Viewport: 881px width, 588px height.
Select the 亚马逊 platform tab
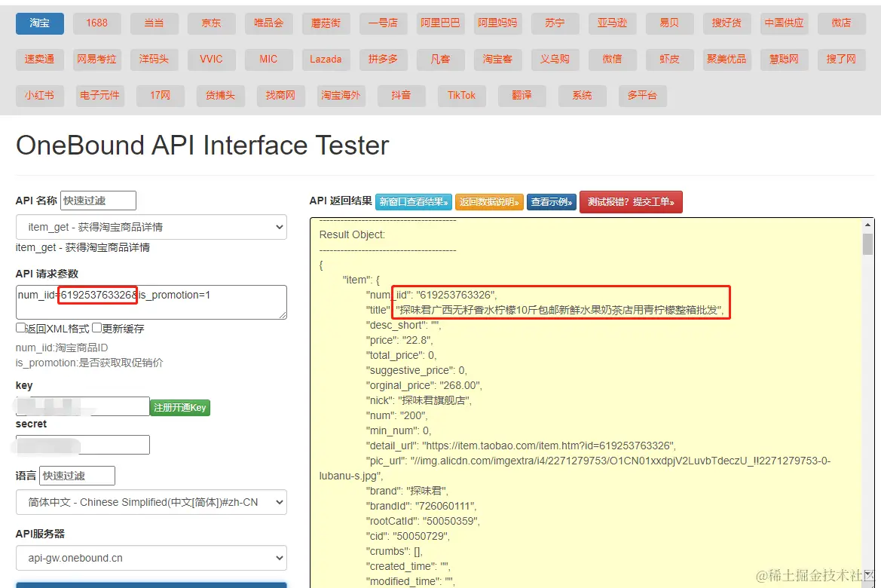point(612,23)
